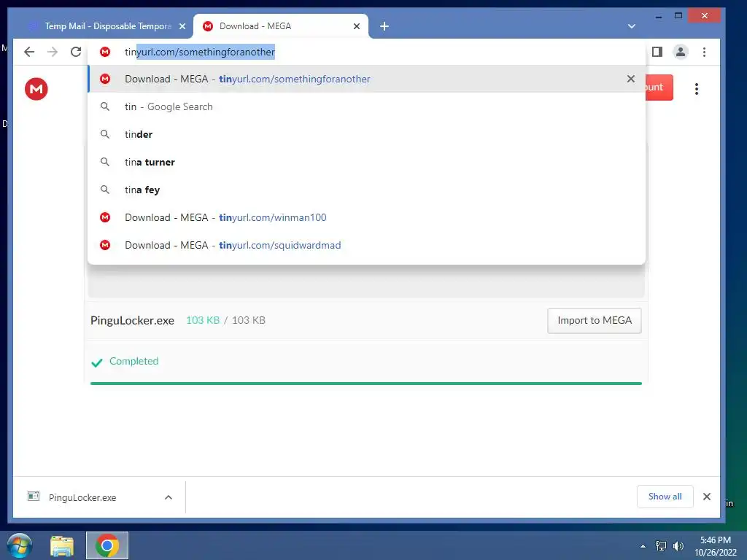Open the Chrome profile avatar
747x560 pixels.
[x=681, y=52]
